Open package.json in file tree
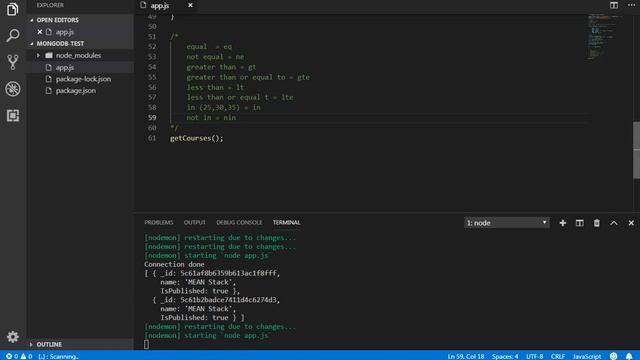This screenshot has width=640, height=360. point(76,91)
